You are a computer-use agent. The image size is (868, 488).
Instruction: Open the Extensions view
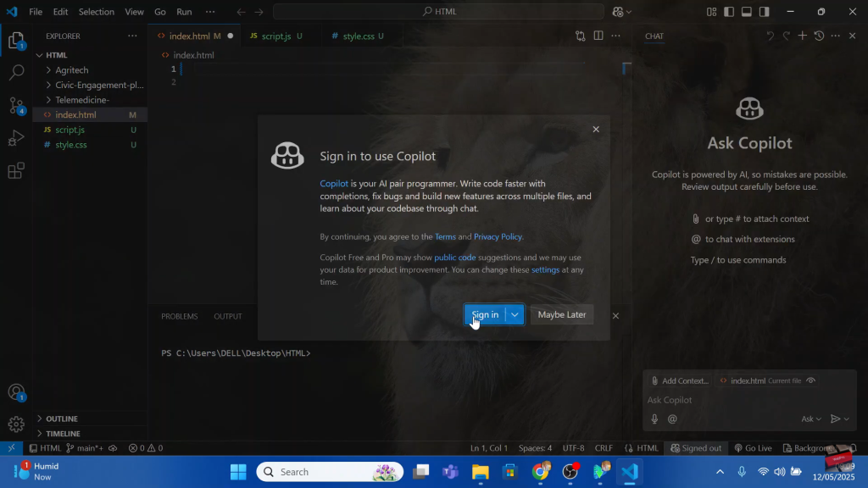coord(17,170)
